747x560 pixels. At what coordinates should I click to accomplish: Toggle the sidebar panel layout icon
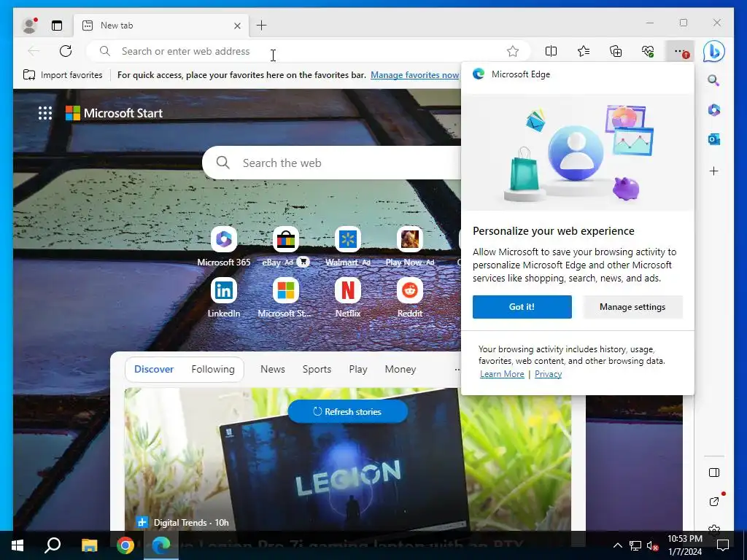[713, 472]
